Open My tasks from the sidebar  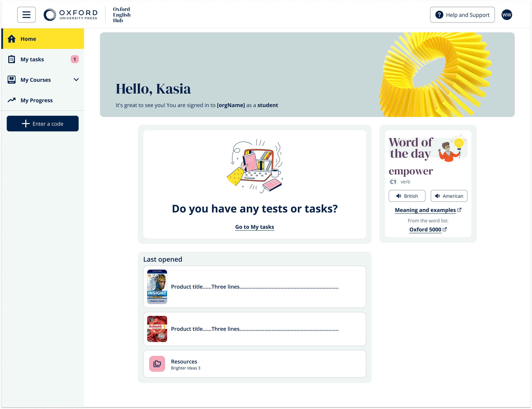click(32, 59)
